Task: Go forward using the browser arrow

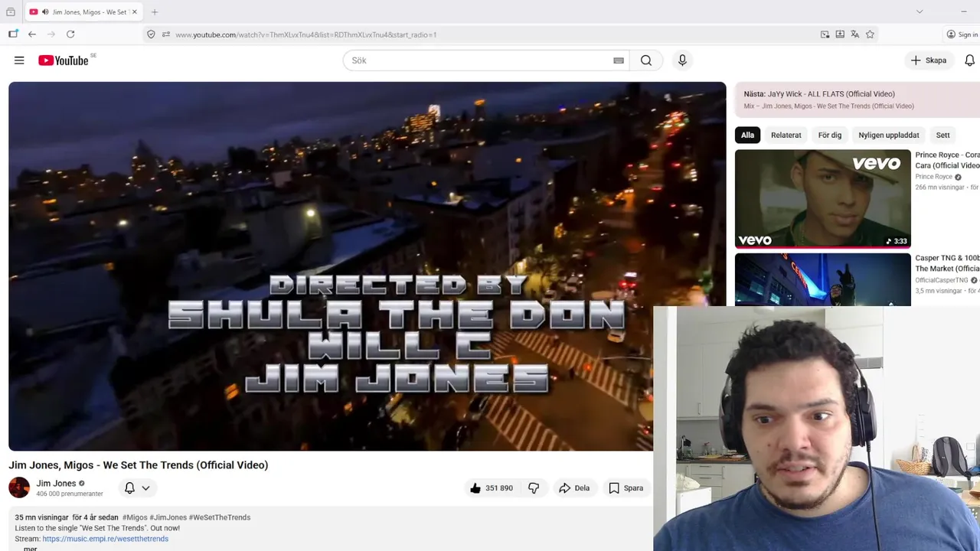Action: [x=51, y=34]
